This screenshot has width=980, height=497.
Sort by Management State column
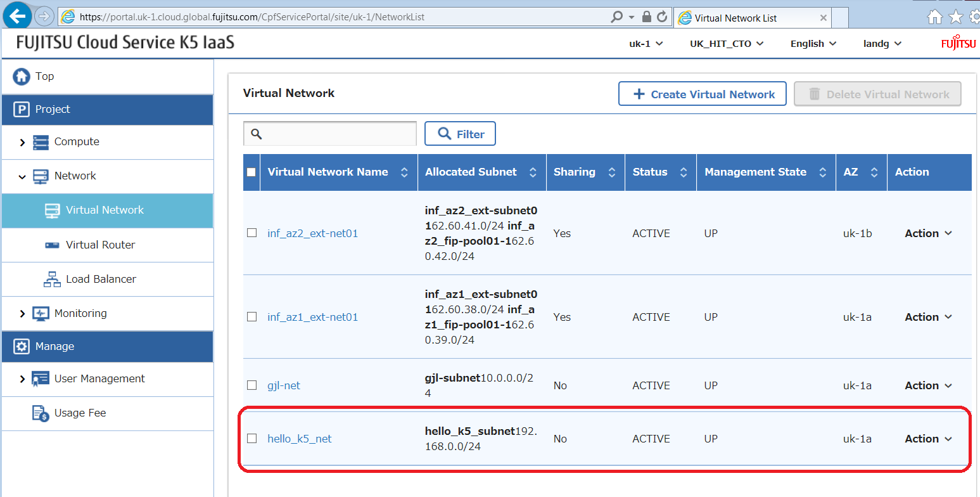click(823, 172)
